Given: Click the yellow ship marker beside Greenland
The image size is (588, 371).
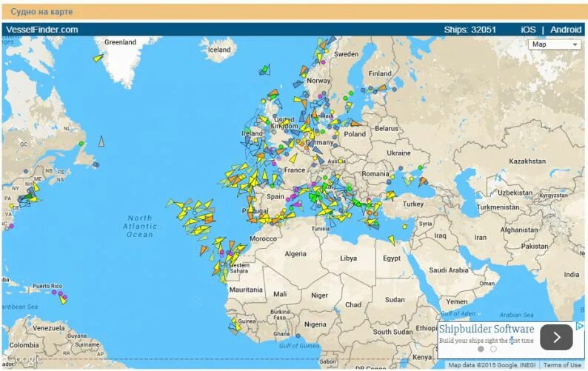Looking at the screenshot, I should coord(98,59).
